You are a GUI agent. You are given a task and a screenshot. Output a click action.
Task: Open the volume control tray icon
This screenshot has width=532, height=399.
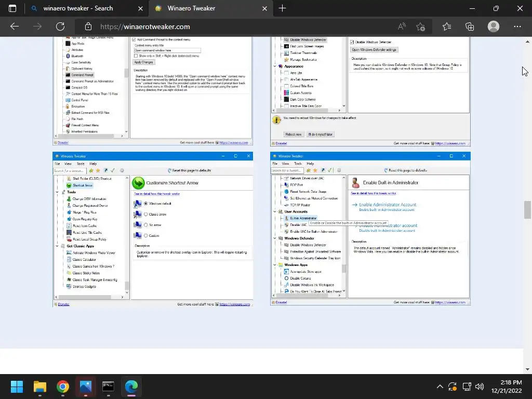[x=480, y=387]
